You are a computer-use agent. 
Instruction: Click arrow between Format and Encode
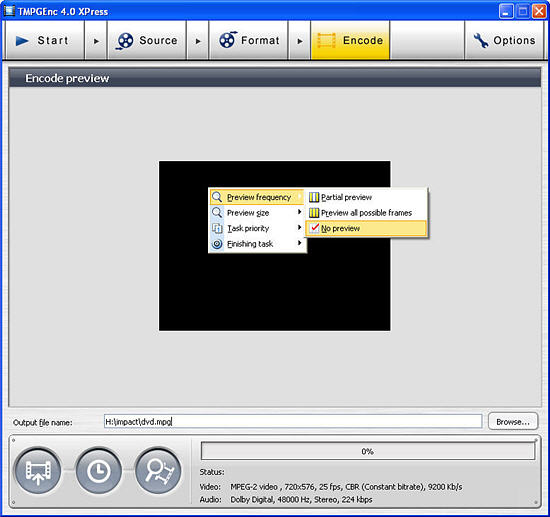(x=299, y=41)
